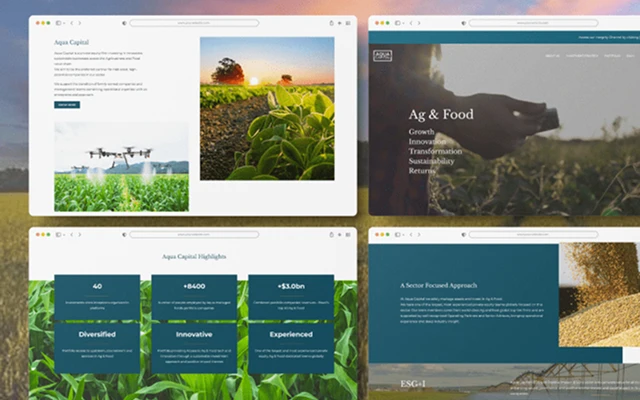
Task: Click the "Experienced" highlights card
Action: (291, 348)
